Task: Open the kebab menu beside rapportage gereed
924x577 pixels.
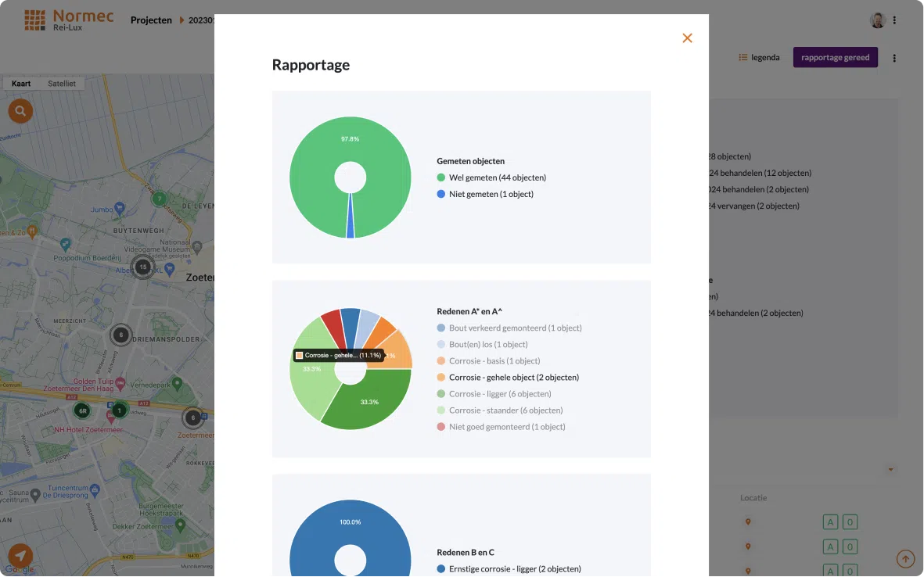Action: tap(894, 58)
